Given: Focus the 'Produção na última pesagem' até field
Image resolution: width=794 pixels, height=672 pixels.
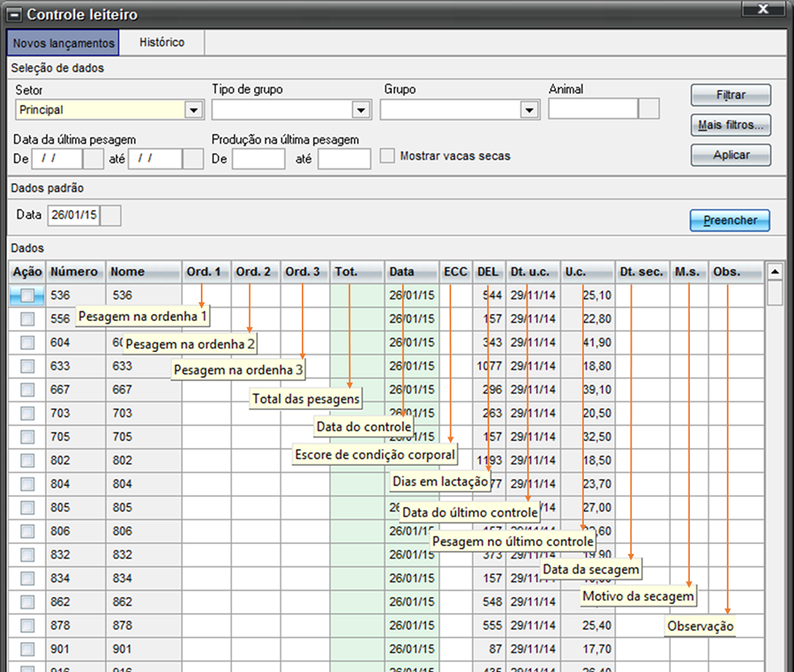Looking at the screenshot, I should pos(344,159).
